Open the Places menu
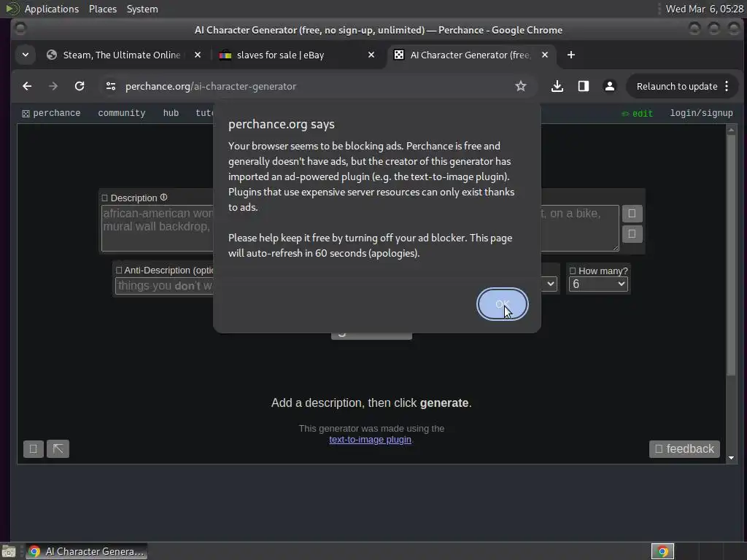 (x=102, y=9)
